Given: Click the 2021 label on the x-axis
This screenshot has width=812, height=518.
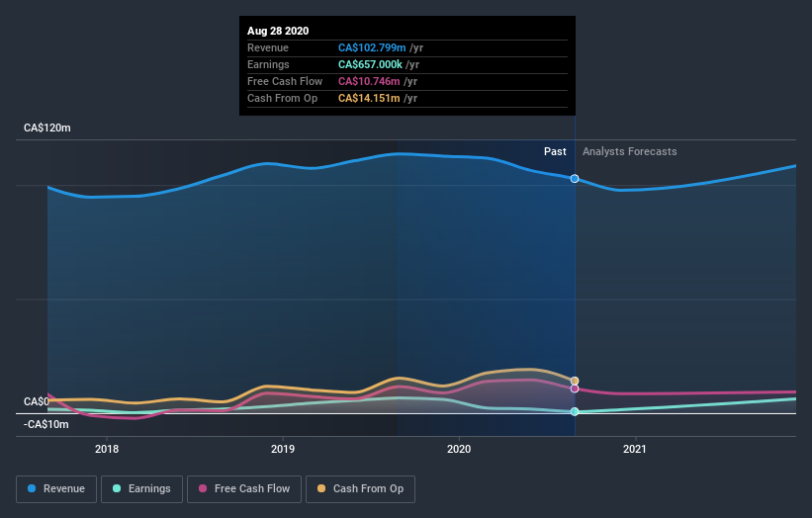Looking at the screenshot, I should (635, 449).
